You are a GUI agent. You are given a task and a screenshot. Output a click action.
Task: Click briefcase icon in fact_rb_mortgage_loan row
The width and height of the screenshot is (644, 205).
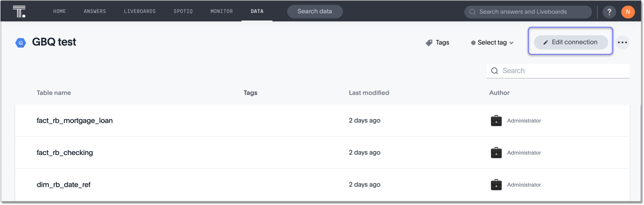click(496, 121)
